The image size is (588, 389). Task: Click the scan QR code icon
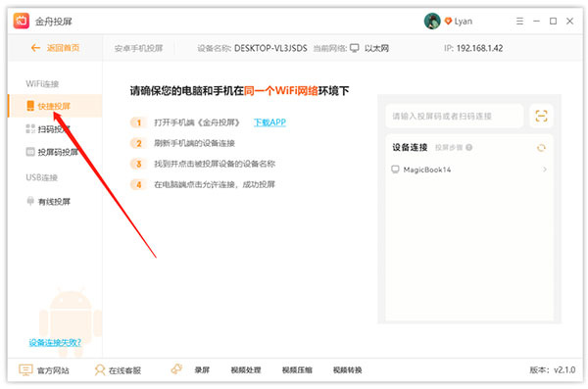[541, 116]
